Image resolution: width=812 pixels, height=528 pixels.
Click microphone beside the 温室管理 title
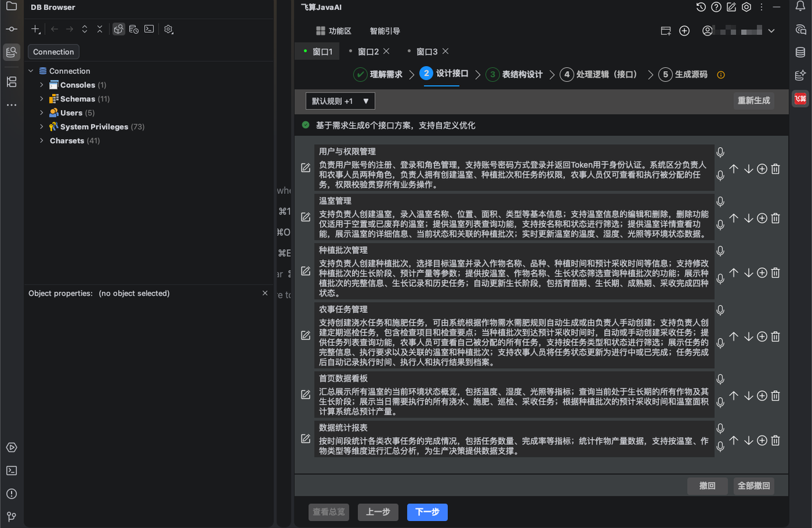720,202
